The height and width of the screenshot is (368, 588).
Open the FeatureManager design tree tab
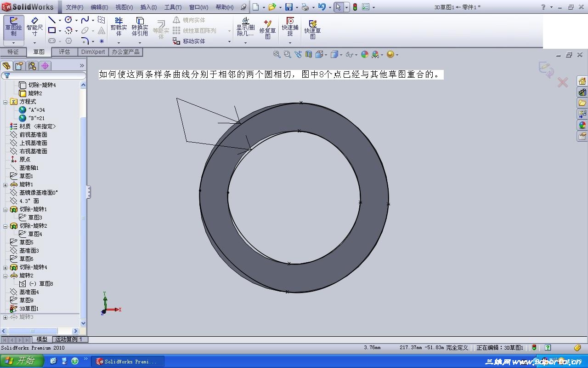point(6,66)
